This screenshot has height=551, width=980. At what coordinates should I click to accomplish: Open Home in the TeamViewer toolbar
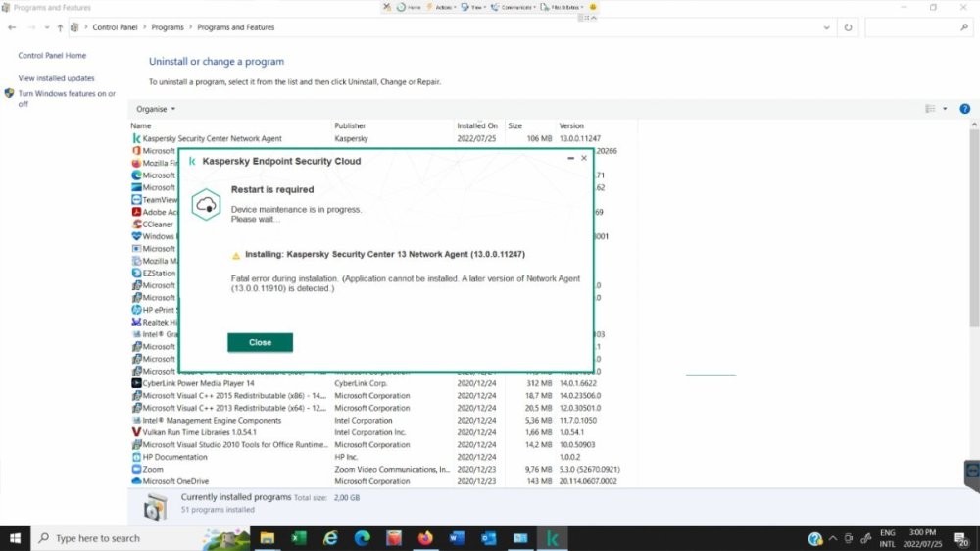point(409,7)
